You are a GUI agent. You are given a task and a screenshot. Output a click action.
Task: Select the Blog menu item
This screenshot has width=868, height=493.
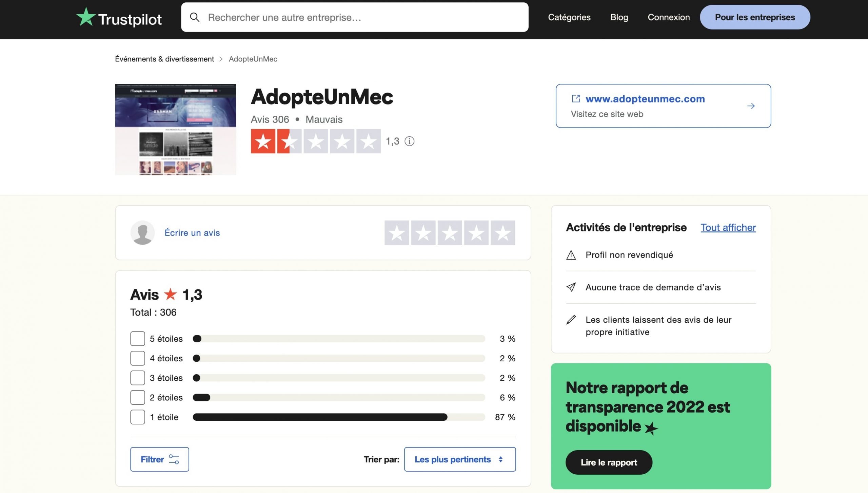point(619,17)
